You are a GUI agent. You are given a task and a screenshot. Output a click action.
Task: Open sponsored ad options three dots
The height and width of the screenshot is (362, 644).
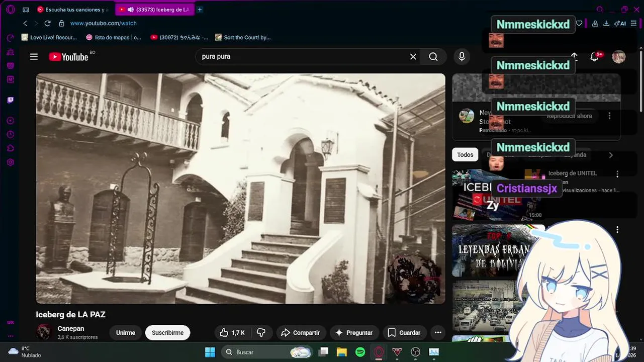[x=609, y=116]
